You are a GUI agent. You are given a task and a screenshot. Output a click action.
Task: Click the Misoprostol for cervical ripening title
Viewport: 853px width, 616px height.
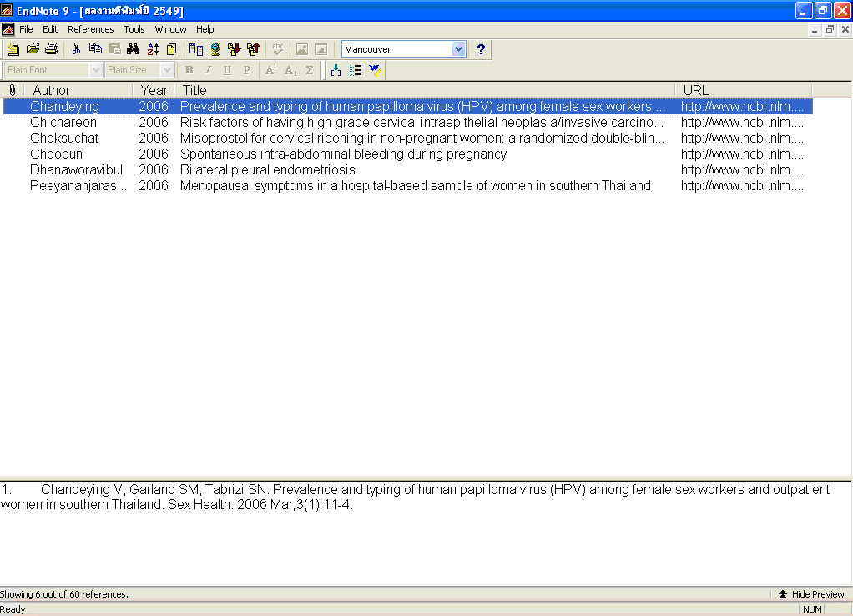pos(422,139)
